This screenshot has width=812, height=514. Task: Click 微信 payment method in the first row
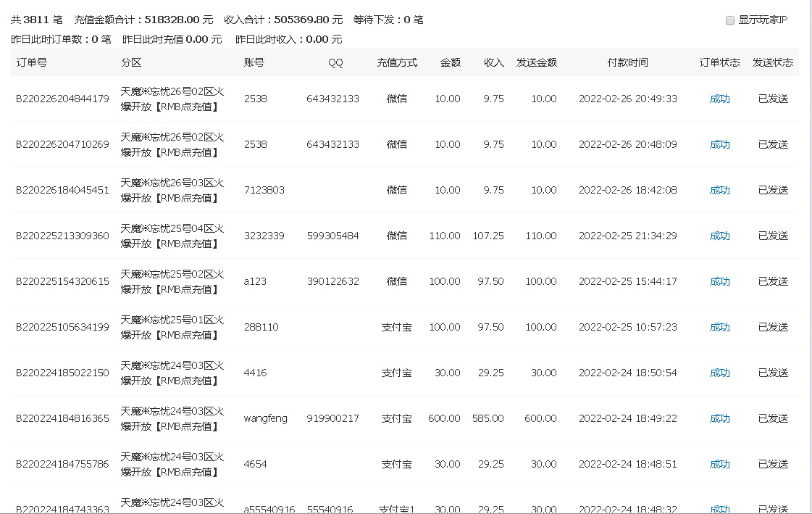396,99
